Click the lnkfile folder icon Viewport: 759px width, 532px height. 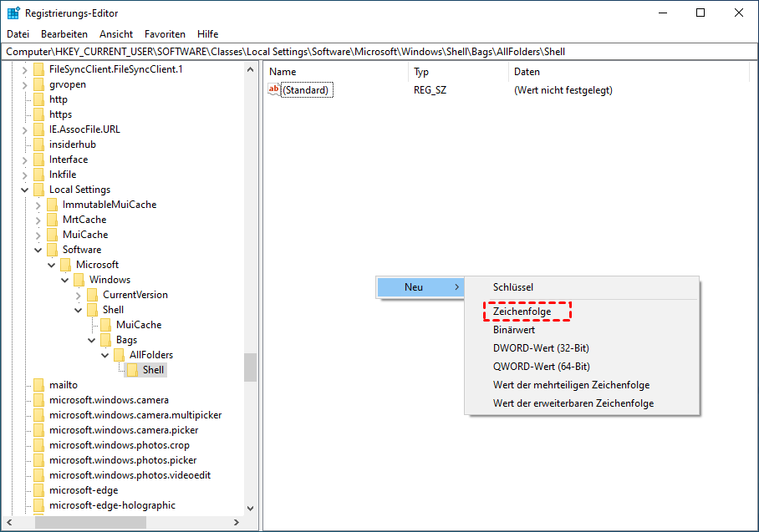click(39, 175)
